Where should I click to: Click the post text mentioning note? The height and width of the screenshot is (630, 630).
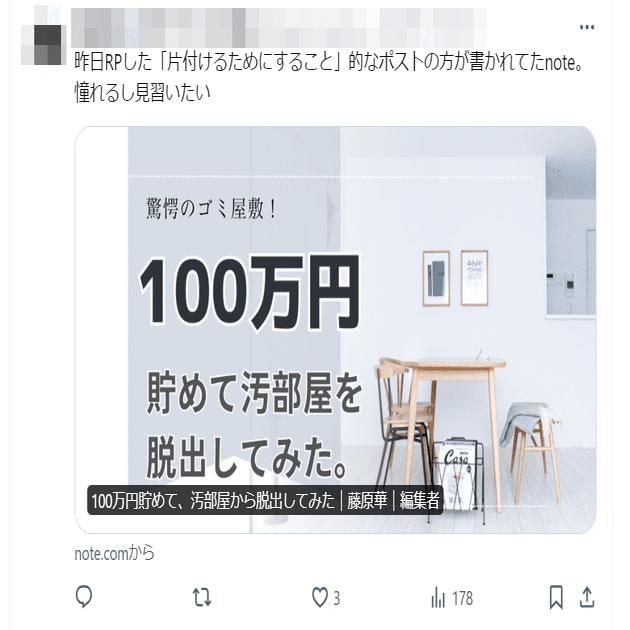(329, 77)
